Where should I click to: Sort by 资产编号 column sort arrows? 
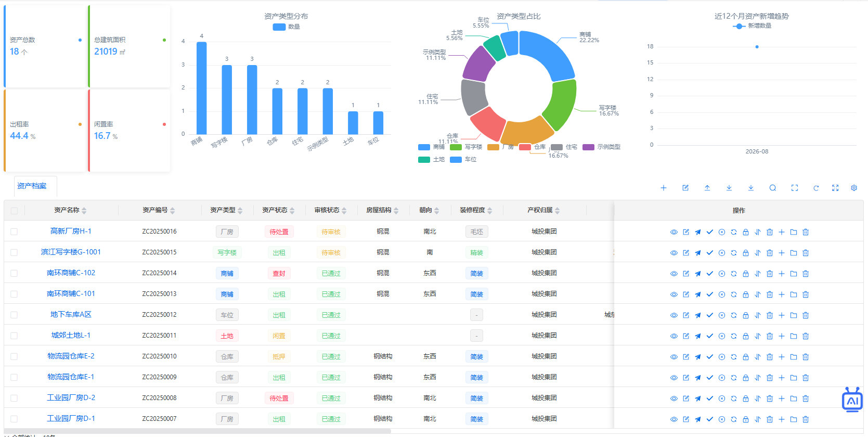[173, 211]
